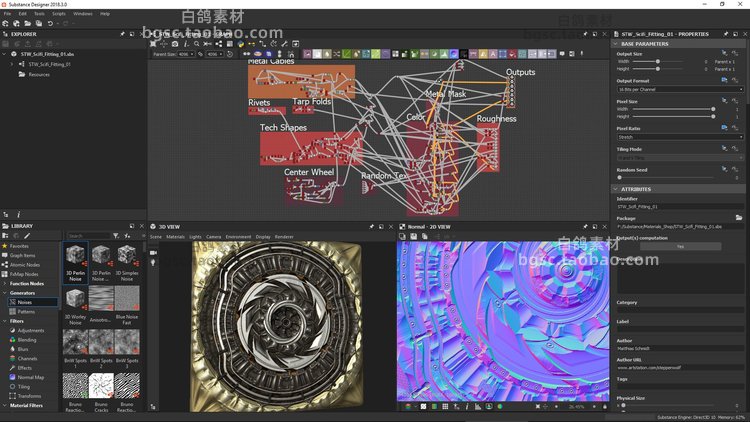Collapse STW_Scifi_Fitting_01.sbs package tree

4,54
